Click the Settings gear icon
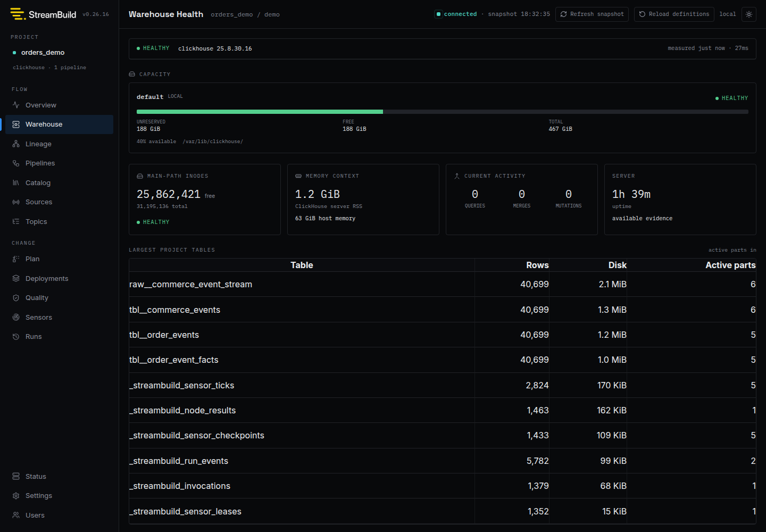The height and width of the screenshot is (532, 766). (16, 496)
